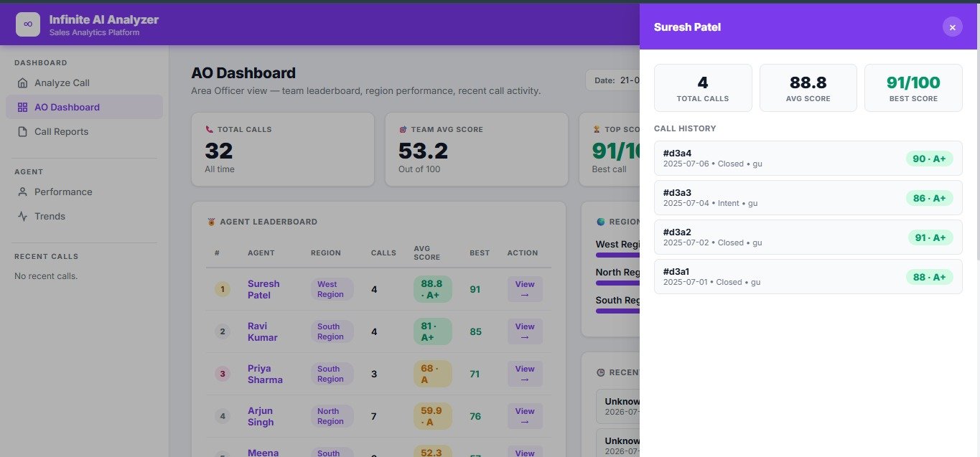Go to agent Performance page

84,192
